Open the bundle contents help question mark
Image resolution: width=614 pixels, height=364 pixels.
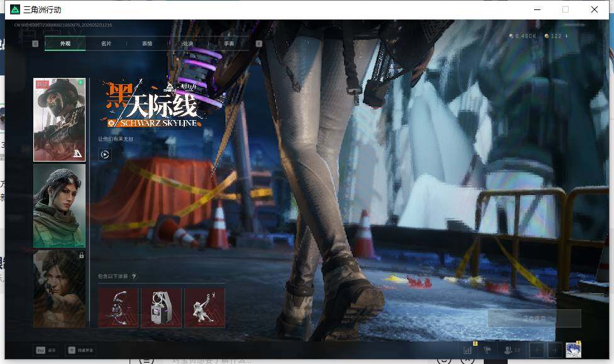tap(134, 277)
